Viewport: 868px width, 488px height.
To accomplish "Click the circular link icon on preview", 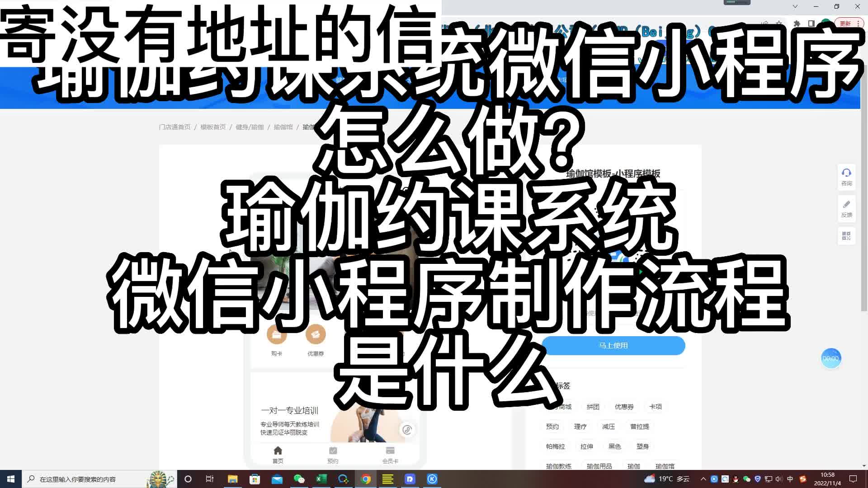I will [x=407, y=430].
